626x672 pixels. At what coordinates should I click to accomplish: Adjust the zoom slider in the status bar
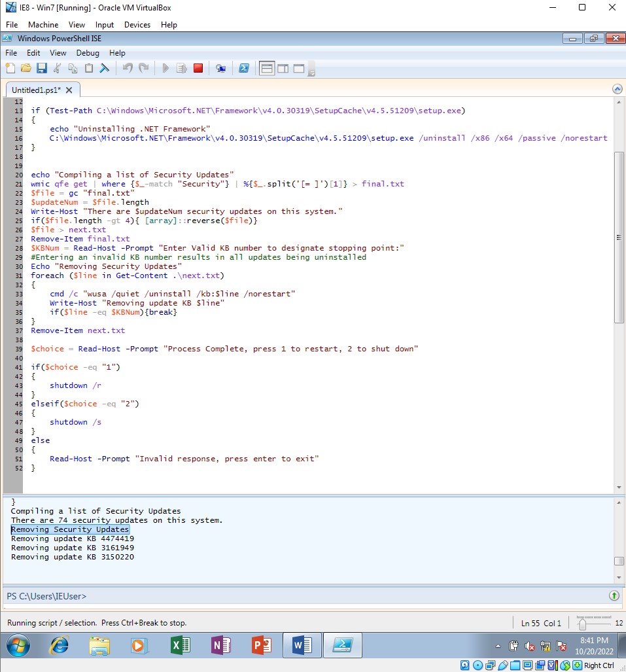[582, 624]
